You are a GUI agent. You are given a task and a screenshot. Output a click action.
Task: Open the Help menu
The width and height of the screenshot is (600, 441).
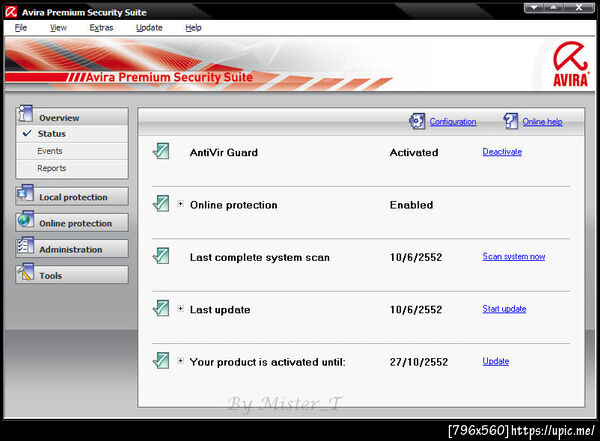click(x=193, y=28)
